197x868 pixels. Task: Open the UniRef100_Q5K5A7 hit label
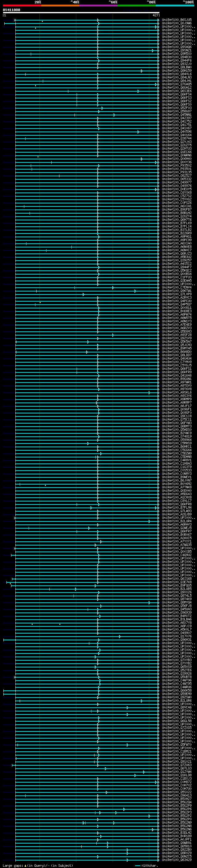coord(176,342)
